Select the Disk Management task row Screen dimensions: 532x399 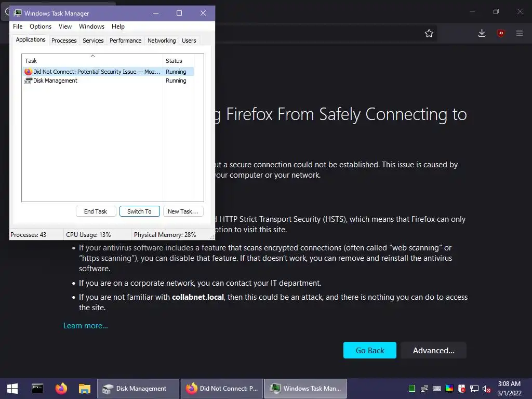coord(108,81)
